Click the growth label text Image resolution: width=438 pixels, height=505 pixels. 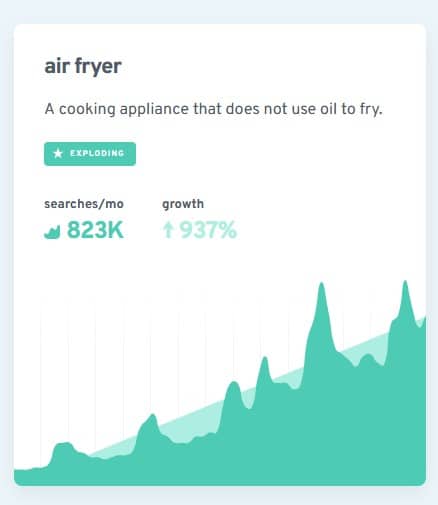click(x=183, y=204)
